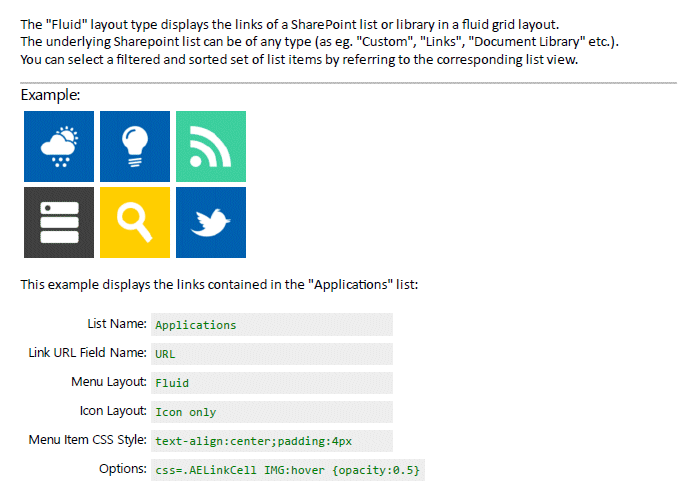Click the Twitter bird tile
Screen dimensions: 682x502
pos(211,222)
